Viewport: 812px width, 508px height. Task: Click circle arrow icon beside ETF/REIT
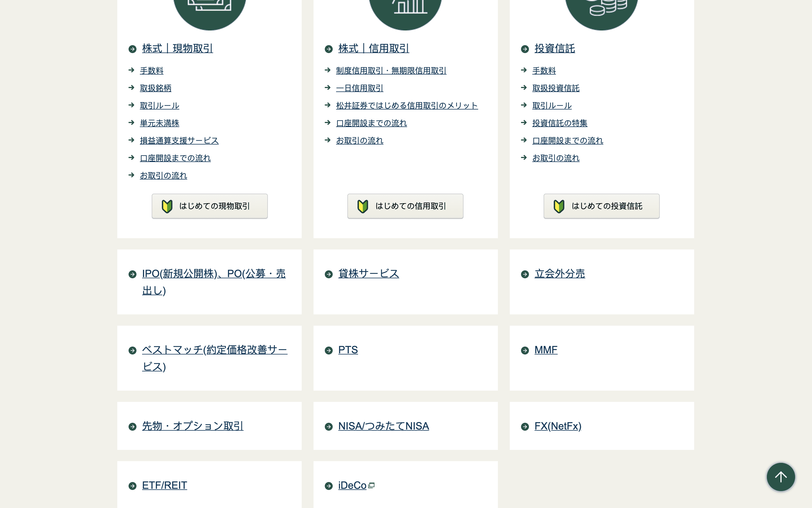pyautogui.click(x=133, y=486)
